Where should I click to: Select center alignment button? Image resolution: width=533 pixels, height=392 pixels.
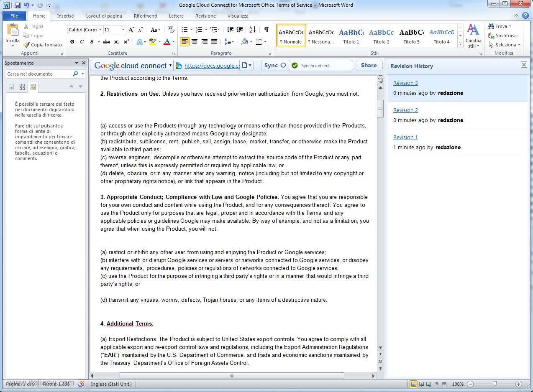[x=195, y=42]
